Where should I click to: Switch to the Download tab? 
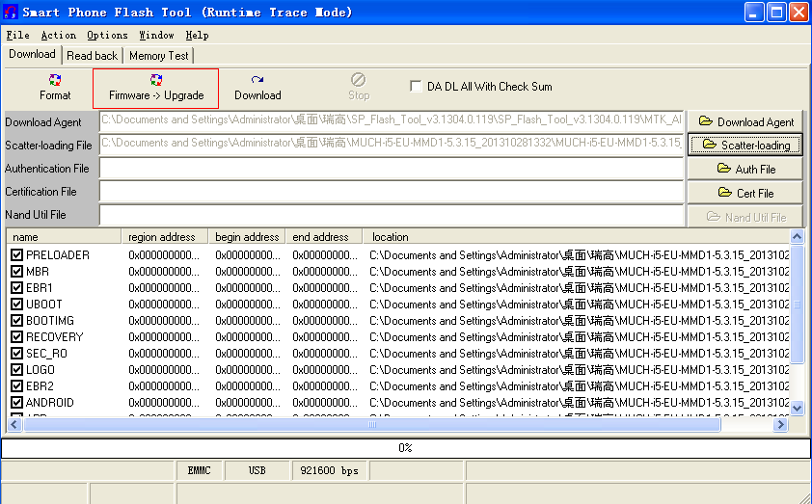[x=32, y=54]
